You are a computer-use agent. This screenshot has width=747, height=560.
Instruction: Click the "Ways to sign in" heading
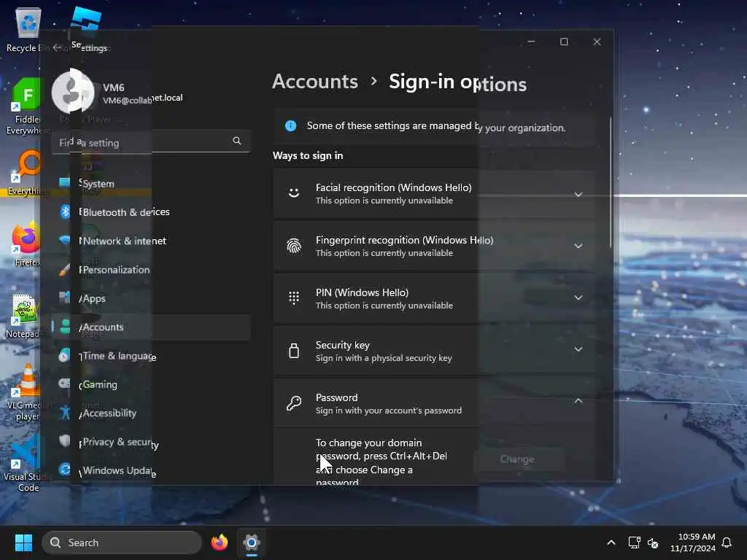point(308,156)
